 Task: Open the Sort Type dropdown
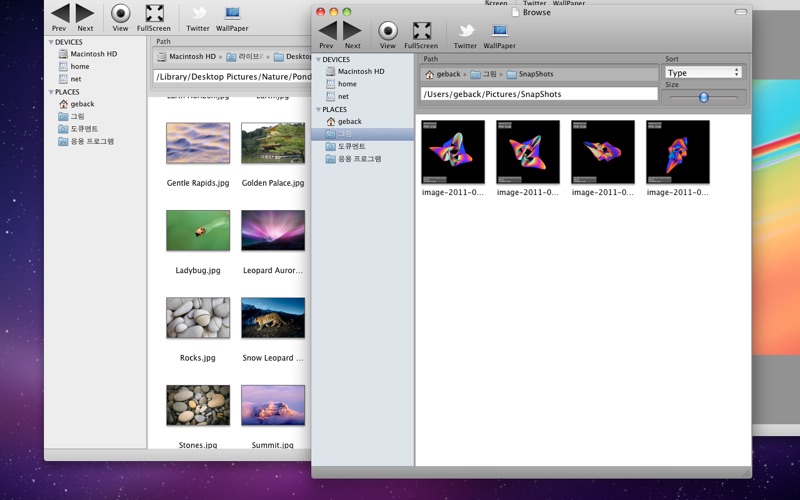coord(703,73)
